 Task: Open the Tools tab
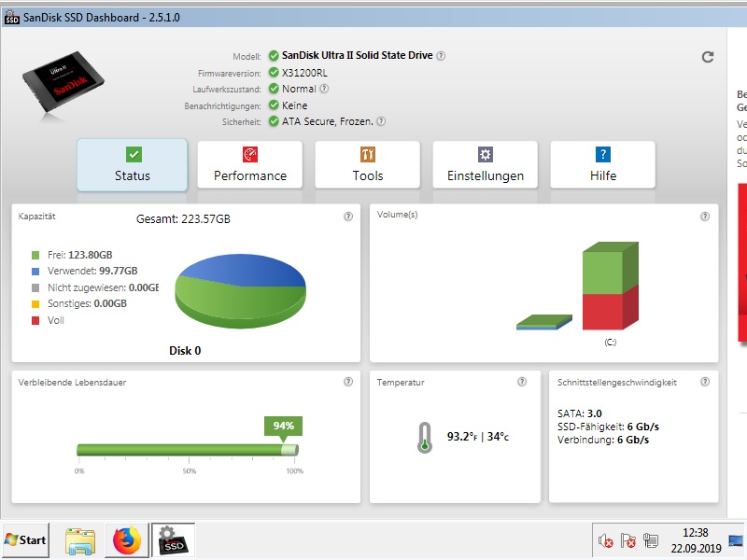click(x=368, y=165)
